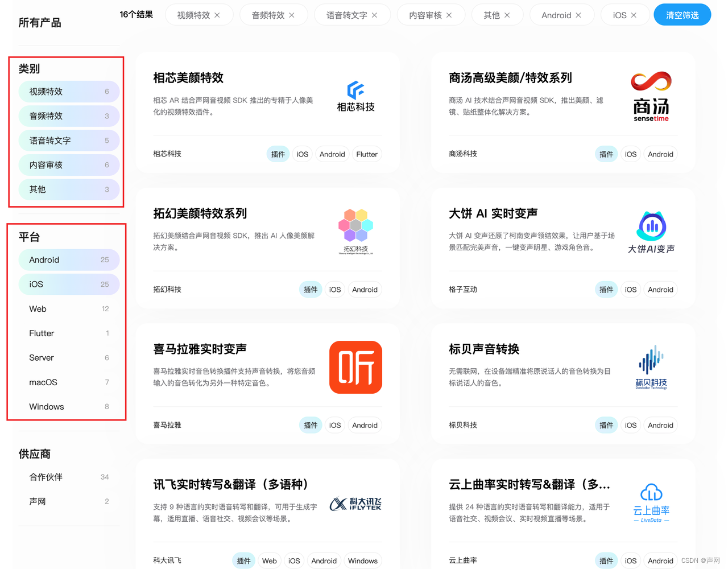The image size is (728, 569).
Task: Open the 相芯美颜特效 product title
Action: pyautogui.click(x=188, y=78)
